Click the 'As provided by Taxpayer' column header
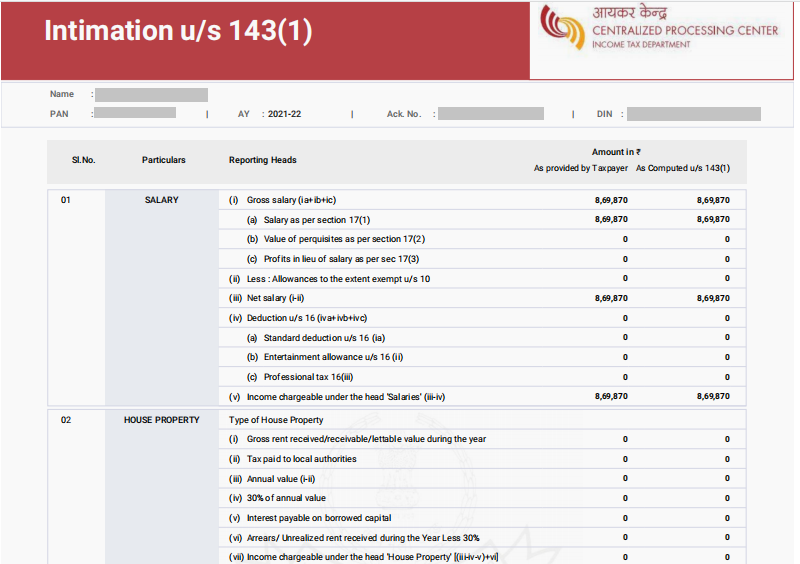 (581, 168)
